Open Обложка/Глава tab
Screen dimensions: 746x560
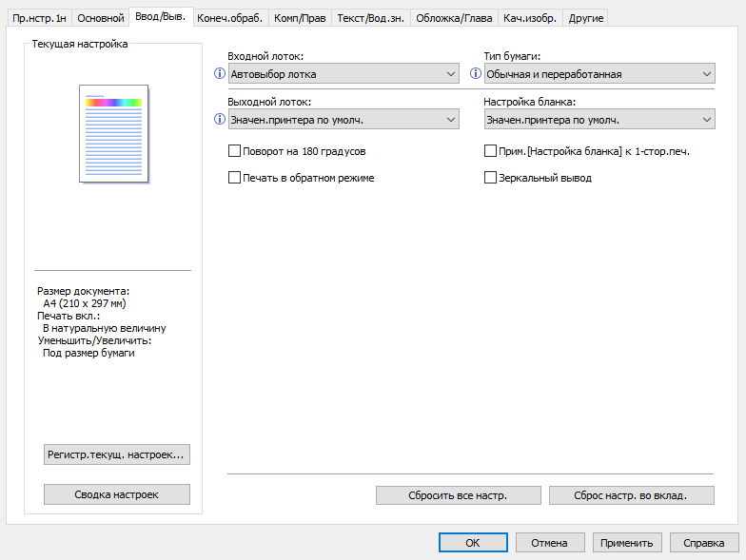click(454, 18)
